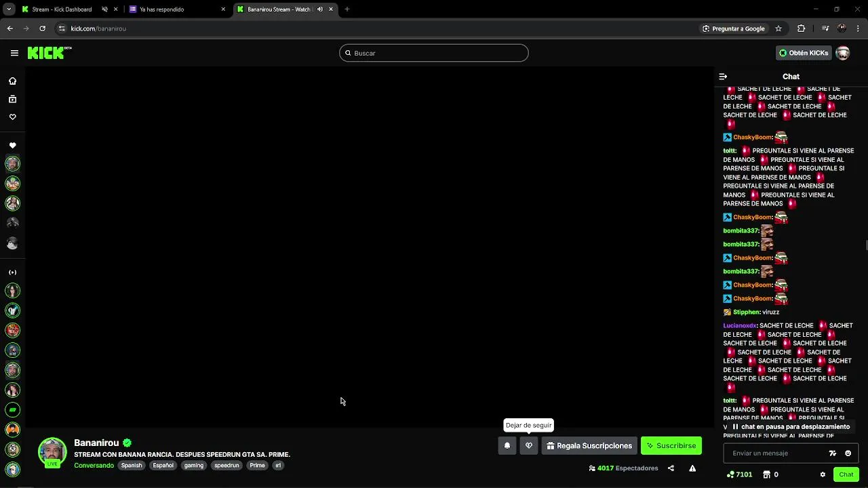Image resolution: width=868 pixels, height=488 pixels.
Task: Open the chat shop icon
Action: [x=767, y=474]
